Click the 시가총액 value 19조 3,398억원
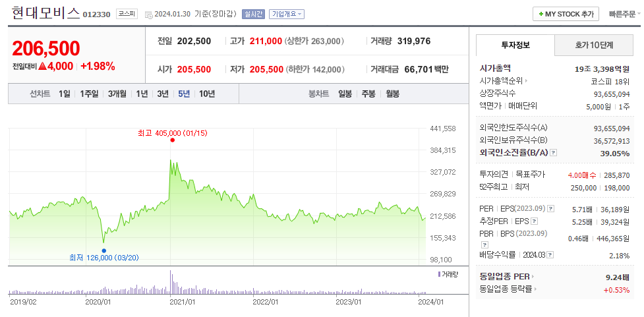This screenshot has height=317, width=644. pos(602,69)
